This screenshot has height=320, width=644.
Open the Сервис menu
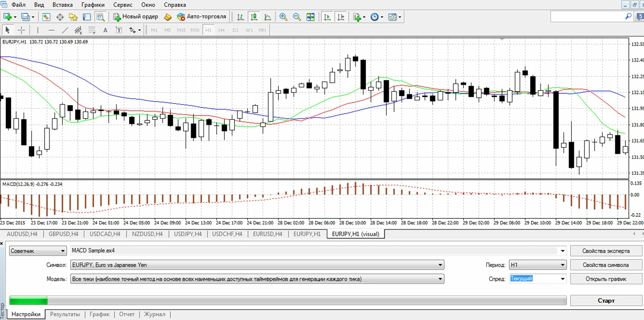[123, 5]
